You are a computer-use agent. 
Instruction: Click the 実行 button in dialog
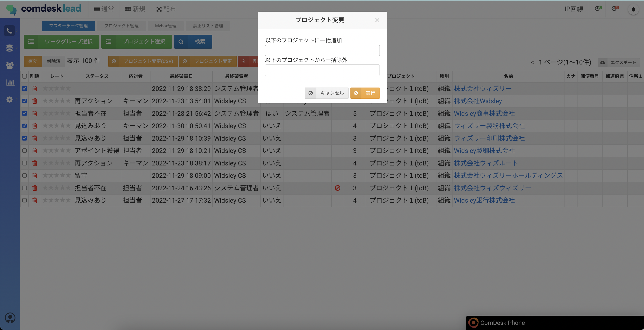[x=365, y=93]
